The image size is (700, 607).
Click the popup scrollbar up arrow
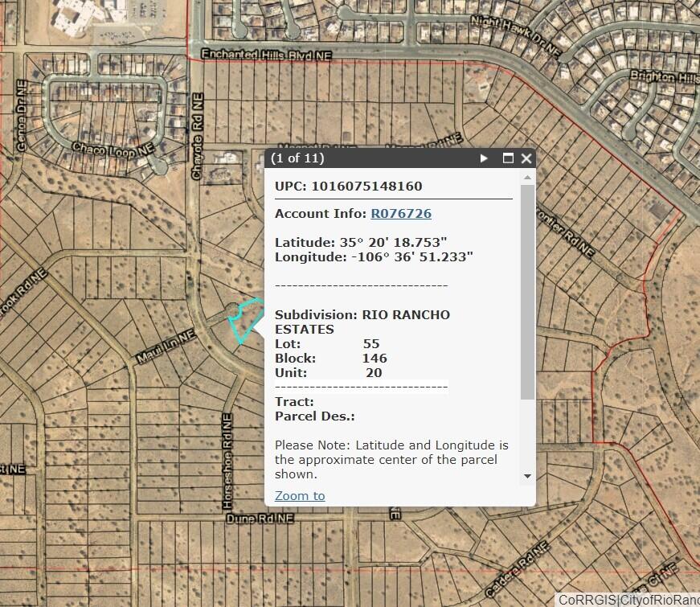coord(527,178)
